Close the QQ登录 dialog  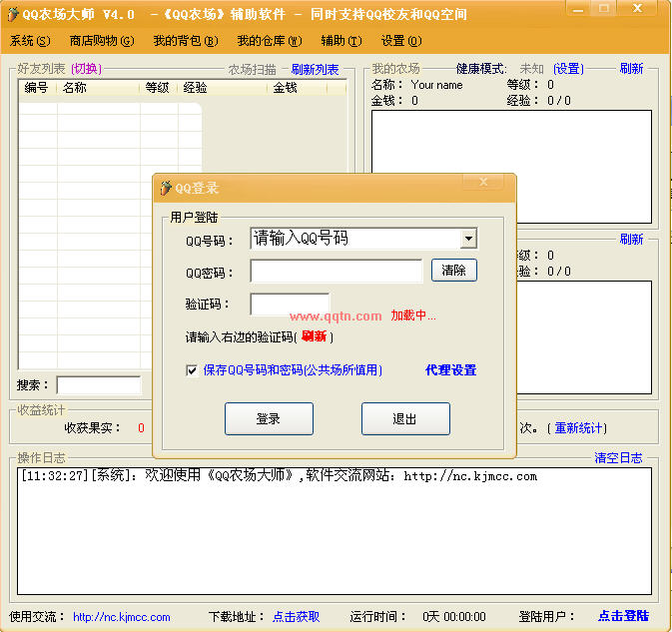(483, 182)
